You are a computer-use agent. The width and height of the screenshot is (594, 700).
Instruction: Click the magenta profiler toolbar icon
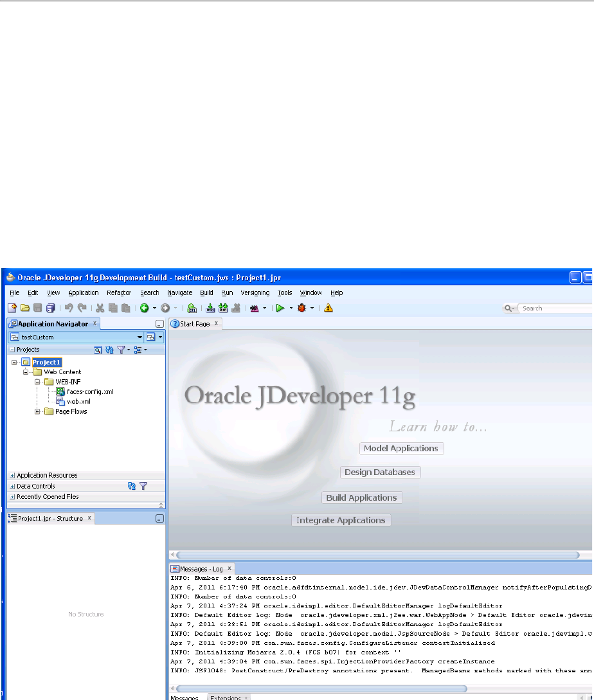tap(255, 308)
